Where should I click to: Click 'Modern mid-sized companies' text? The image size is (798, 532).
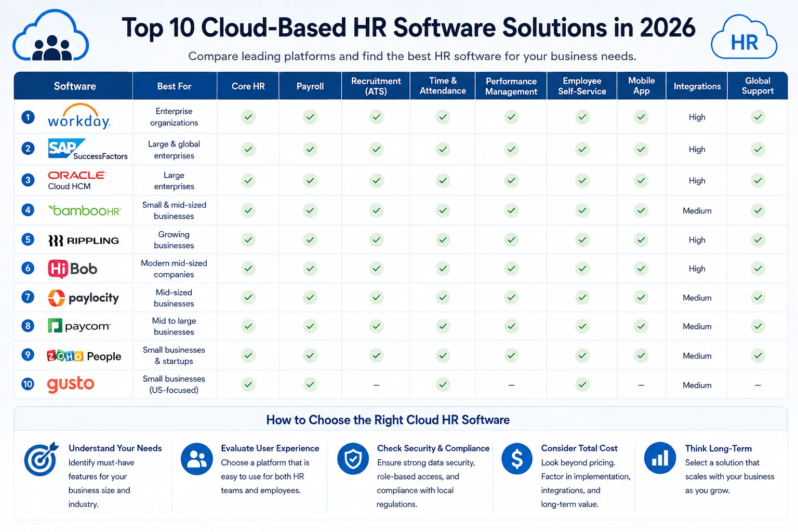coord(174,269)
